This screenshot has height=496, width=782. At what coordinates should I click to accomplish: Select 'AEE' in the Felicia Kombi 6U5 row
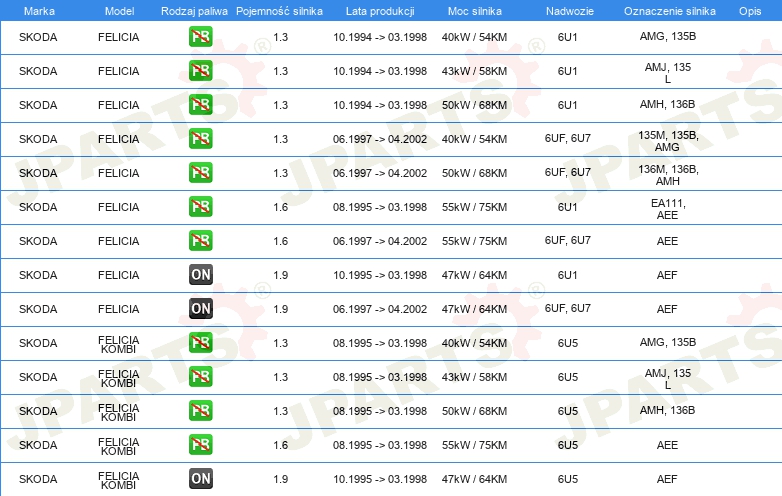click(x=667, y=445)
